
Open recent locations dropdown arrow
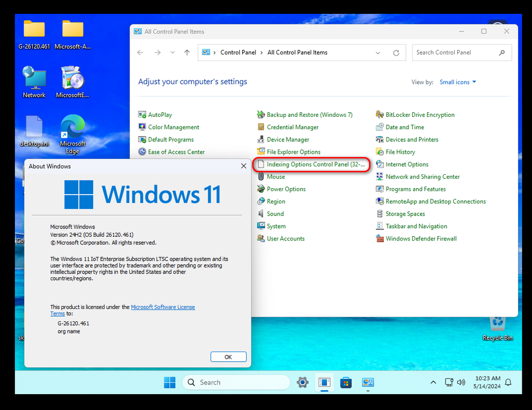click(173, 53)
